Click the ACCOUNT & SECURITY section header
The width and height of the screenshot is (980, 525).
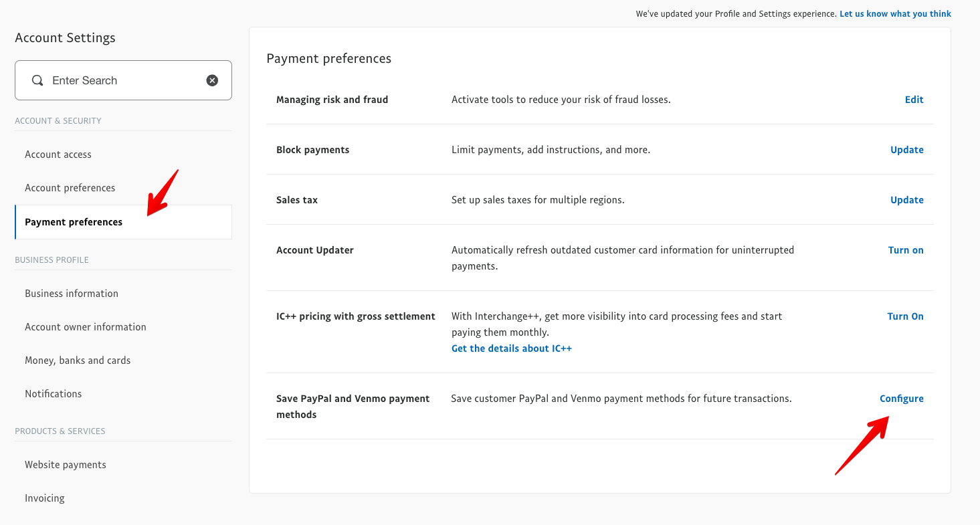coord(58,121)
